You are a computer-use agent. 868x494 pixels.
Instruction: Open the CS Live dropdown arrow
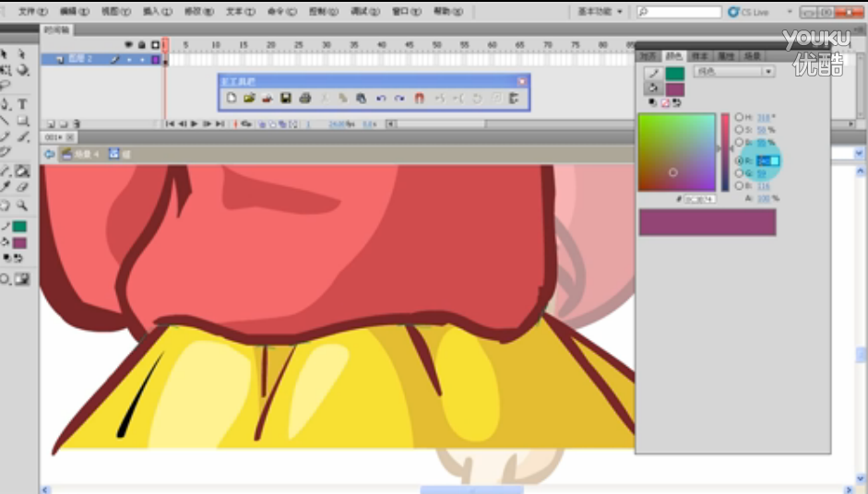tap(790, 12)
